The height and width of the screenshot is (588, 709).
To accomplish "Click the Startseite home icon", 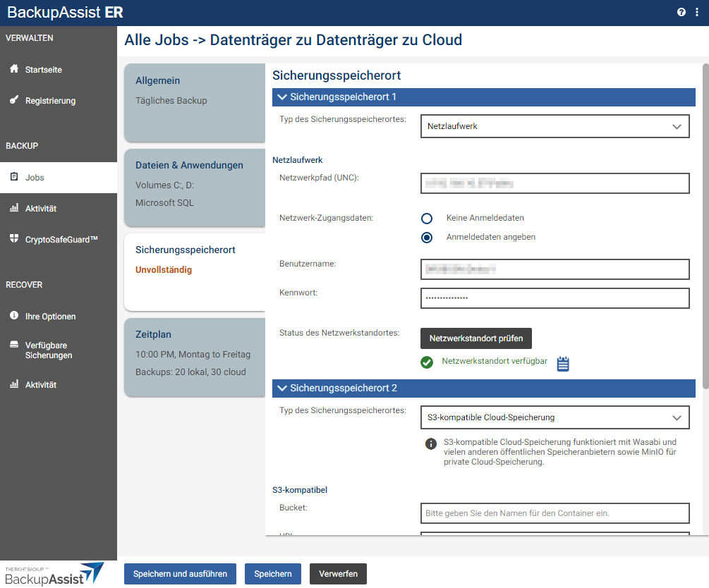I will (x=14, y=69).
